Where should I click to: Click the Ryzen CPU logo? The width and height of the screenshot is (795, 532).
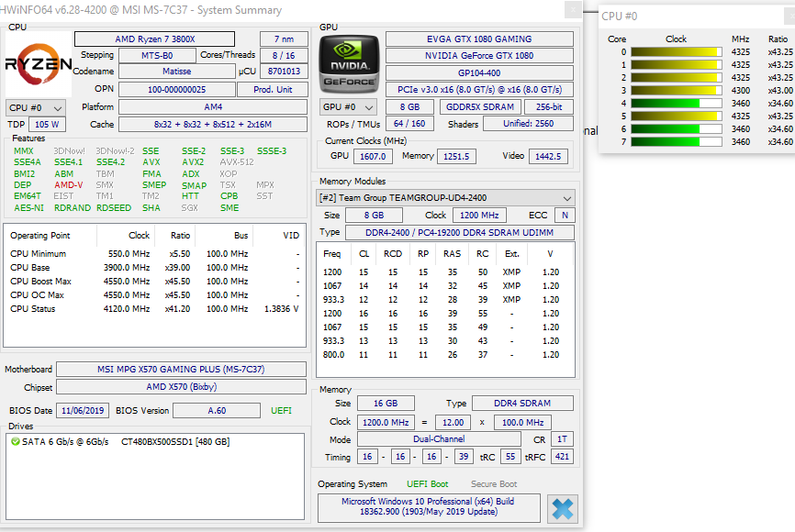(39, 64)
